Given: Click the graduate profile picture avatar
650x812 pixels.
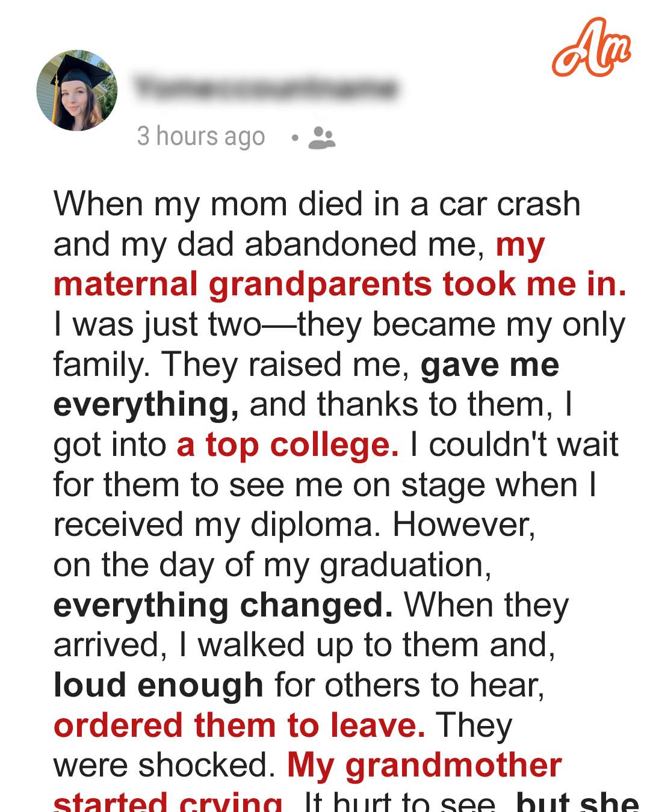Looking at the screenshot, I should tap(77, 90).
